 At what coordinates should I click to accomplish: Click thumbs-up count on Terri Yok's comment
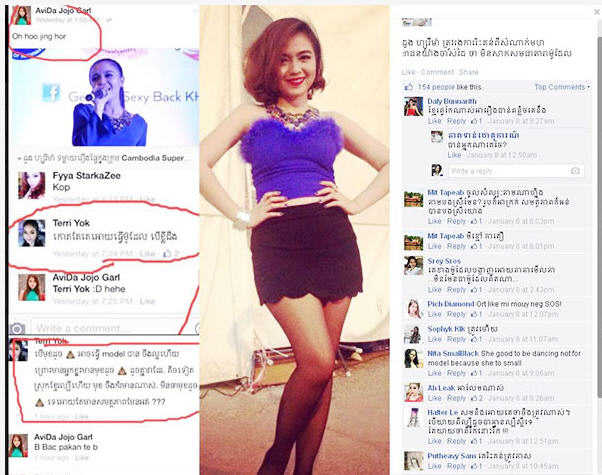(171, 253)
